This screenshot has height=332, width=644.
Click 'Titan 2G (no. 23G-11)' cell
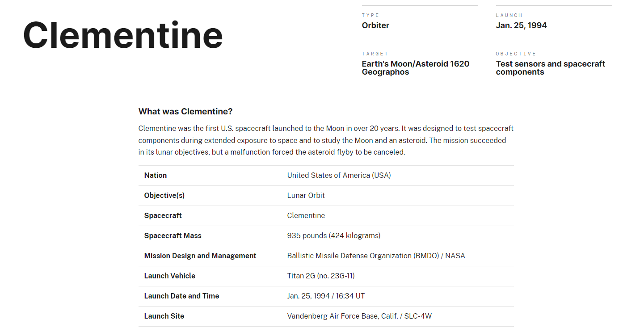coord(321,276)
